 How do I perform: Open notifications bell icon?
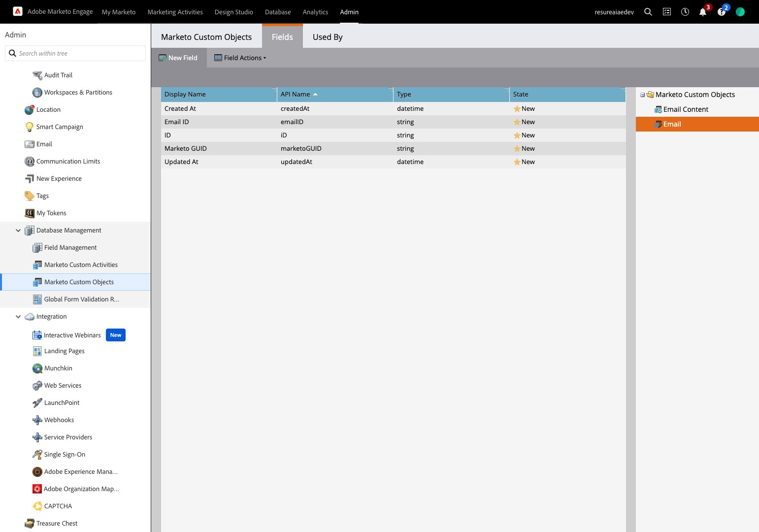coord(703,12)
